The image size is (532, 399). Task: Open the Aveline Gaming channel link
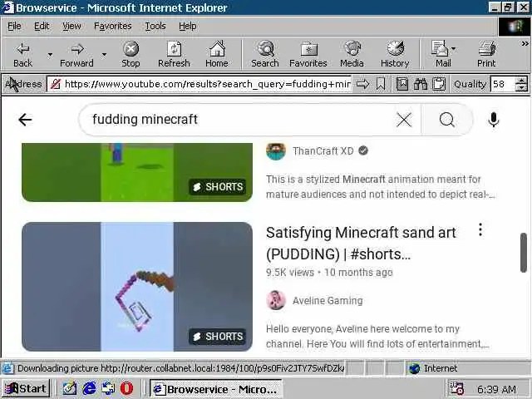tap(328, 301)
